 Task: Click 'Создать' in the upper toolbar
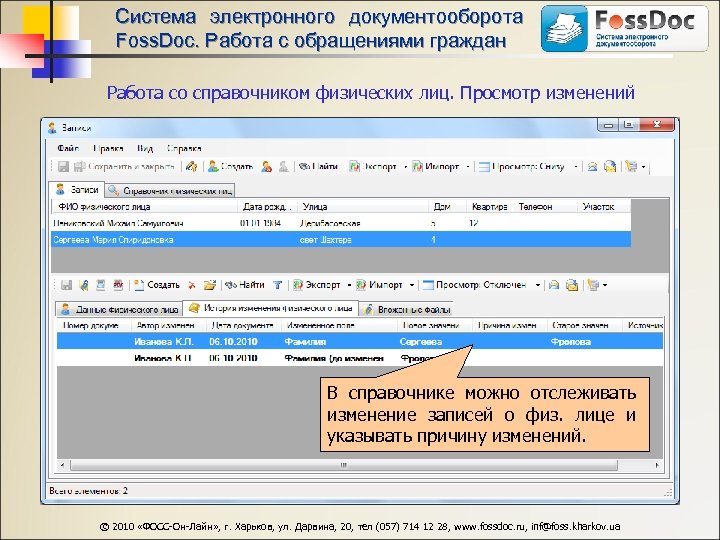(231, 167)
